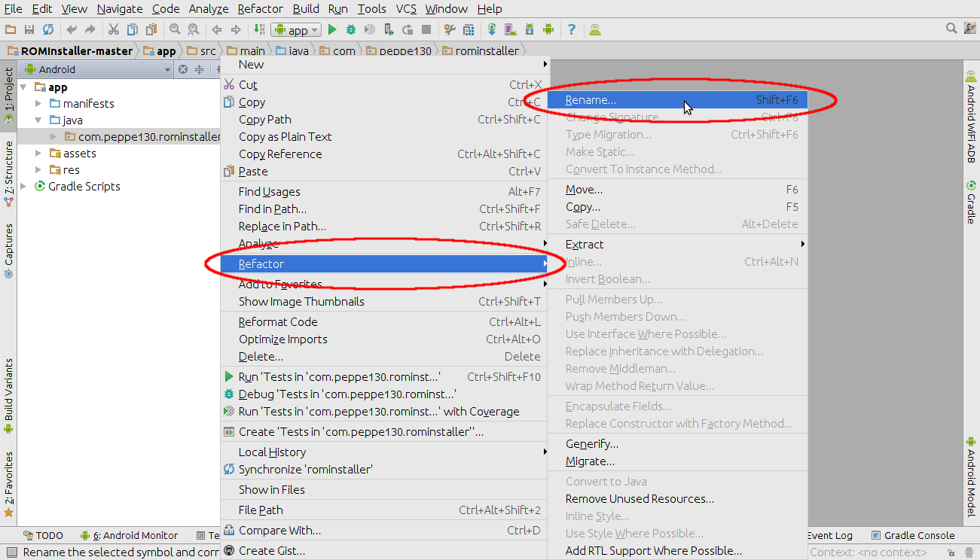
Task: Click the Scroll from Source target icon
Action: (182, 69)
